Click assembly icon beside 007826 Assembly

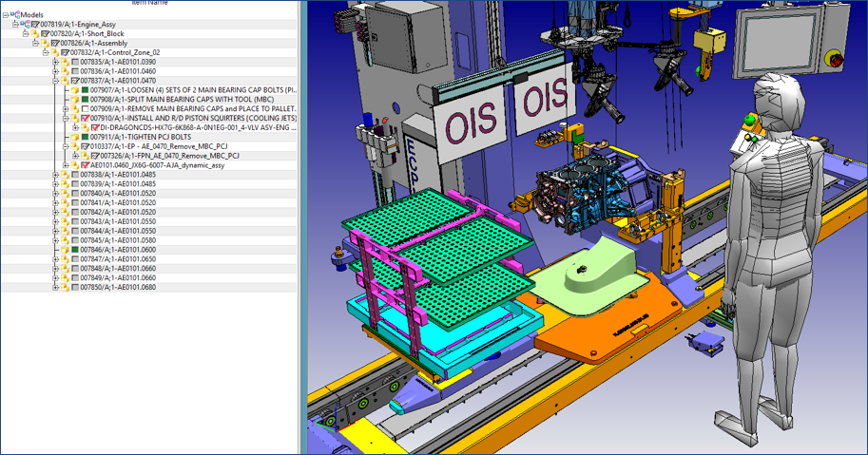pyautogui.click(x=45, y=43)
